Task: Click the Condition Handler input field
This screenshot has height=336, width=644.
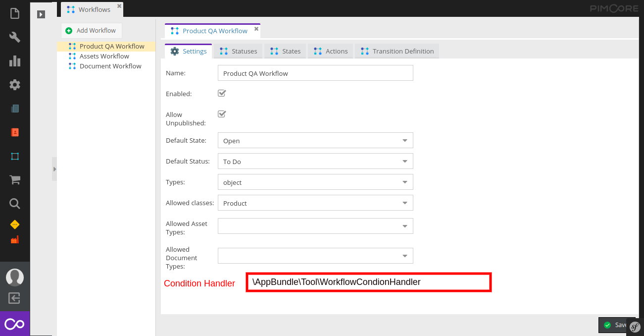Action: [368, 282]
